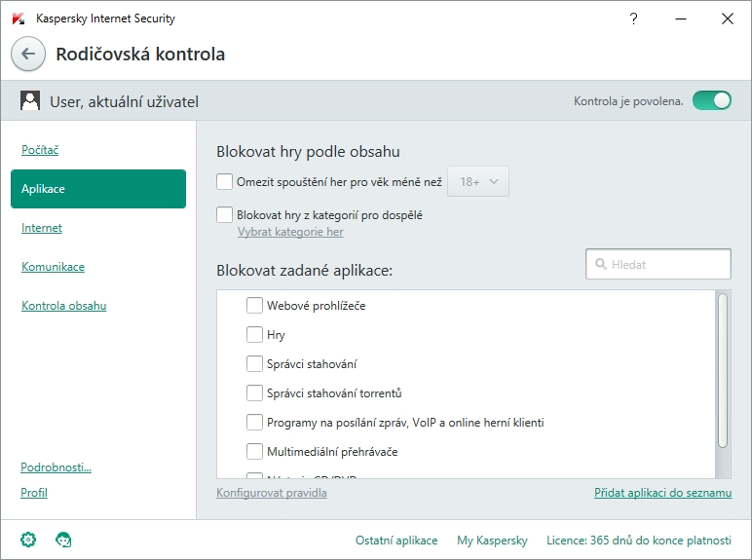Click the Kaspersky logo icon in title bar
Image resolution: width=752 pixels, height=560 pixels.
pyautogui.click(x=19, y=19)
